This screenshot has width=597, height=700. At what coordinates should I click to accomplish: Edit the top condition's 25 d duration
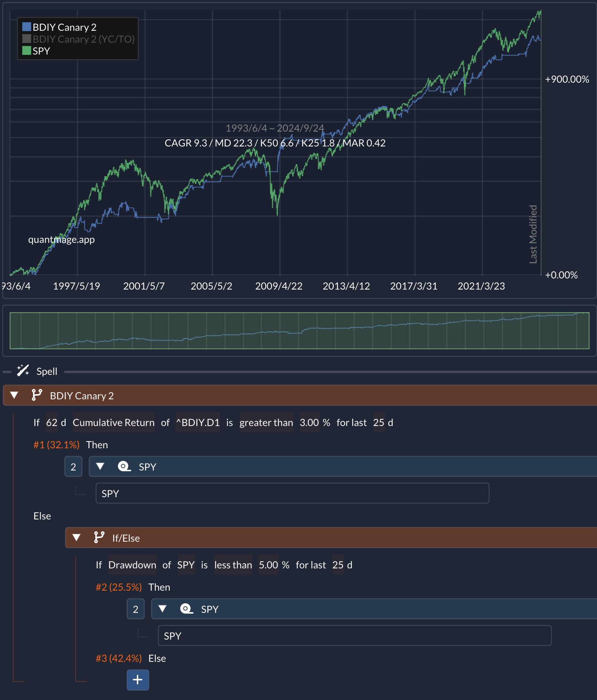coord(379,422)
